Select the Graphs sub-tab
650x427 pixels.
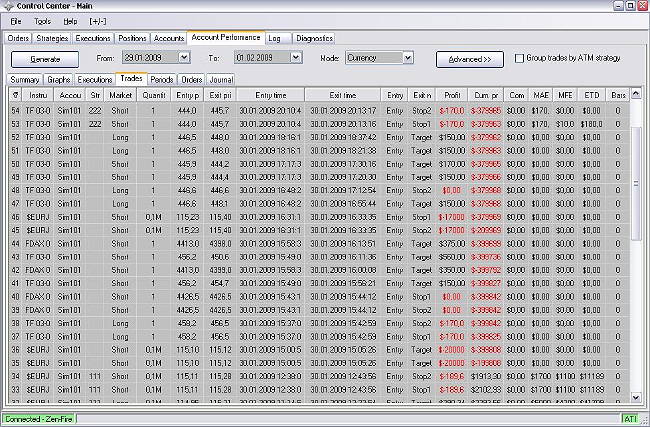coord(59,78)
